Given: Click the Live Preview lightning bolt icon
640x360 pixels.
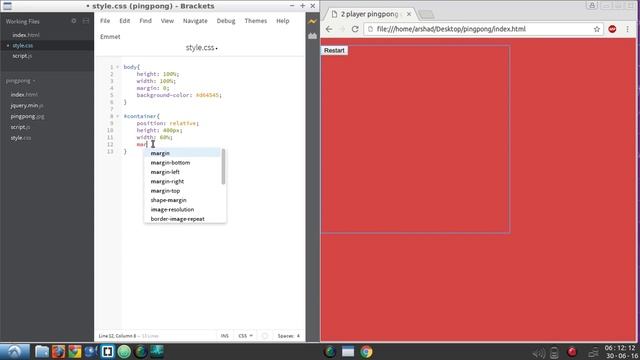Looking at the screenshot, I should (x=312, y=21).
